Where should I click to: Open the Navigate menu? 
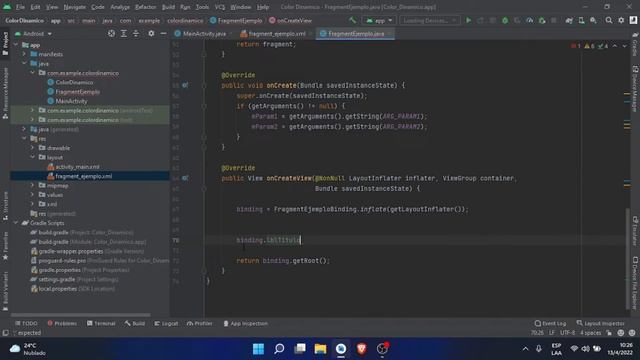click(75, 7)
